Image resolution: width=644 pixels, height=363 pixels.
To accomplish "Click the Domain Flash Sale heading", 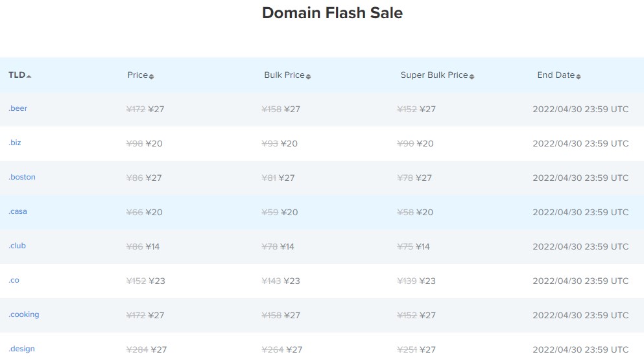I will [332, 13].
